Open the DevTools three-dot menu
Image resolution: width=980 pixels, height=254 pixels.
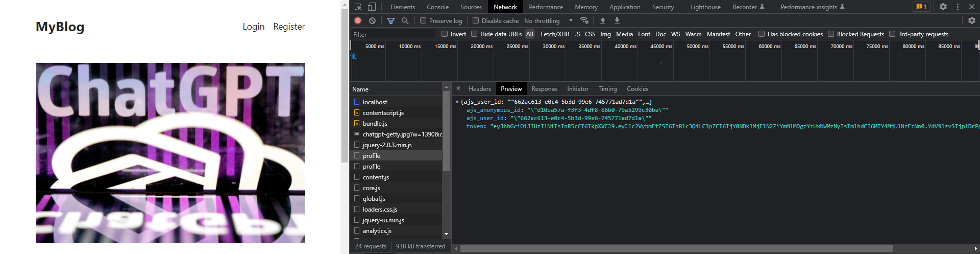coord(958,7)
